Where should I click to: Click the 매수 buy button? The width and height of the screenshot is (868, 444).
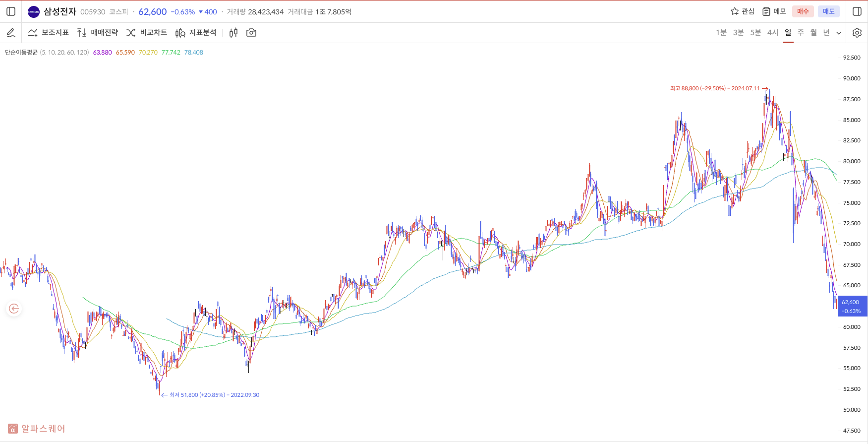click(803, 11)
